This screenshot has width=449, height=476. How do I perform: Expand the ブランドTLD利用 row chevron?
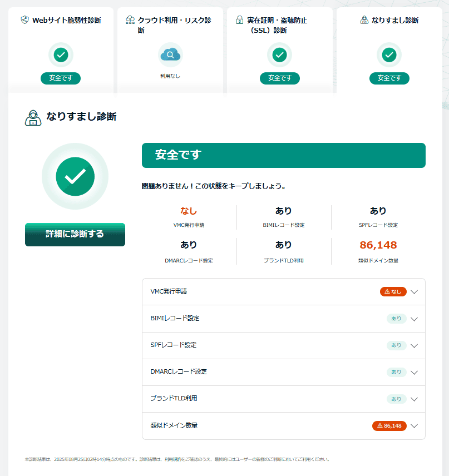pyautogui.click(x=414, y=399)
